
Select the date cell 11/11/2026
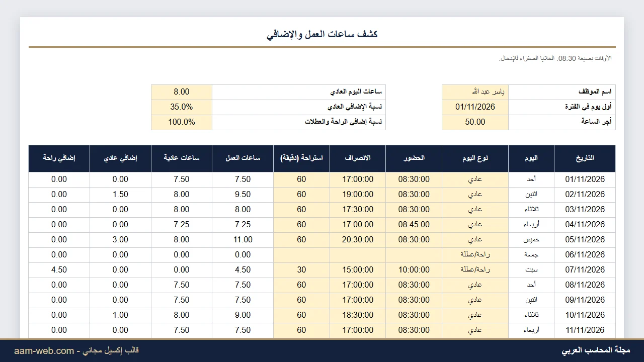[585, 330]
